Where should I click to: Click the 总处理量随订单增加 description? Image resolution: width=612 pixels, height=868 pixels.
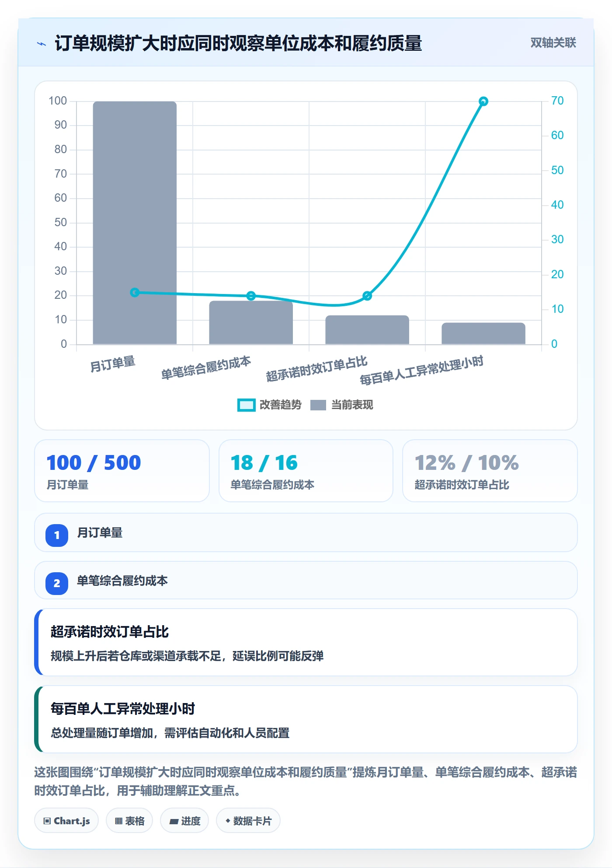pos(170,733)
